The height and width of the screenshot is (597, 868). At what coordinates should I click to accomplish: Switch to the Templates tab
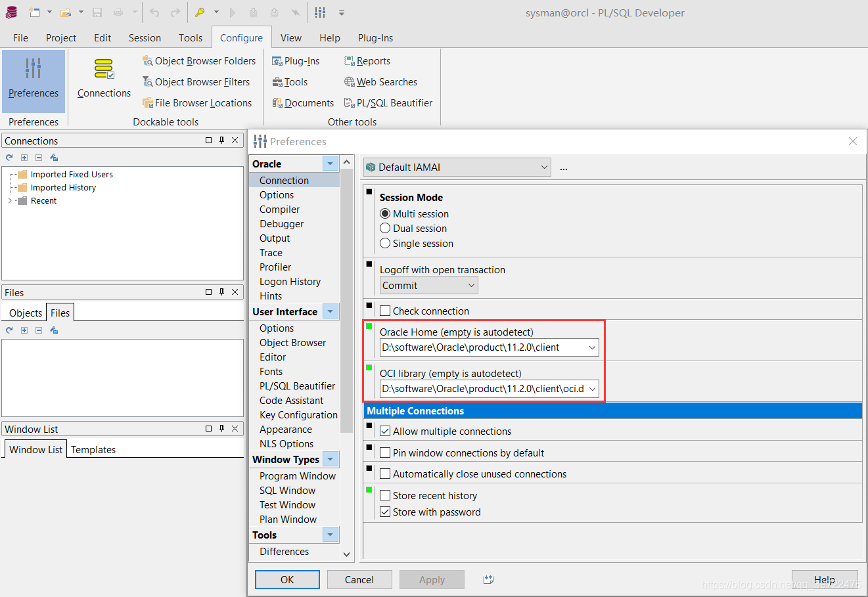pos(93,450)
